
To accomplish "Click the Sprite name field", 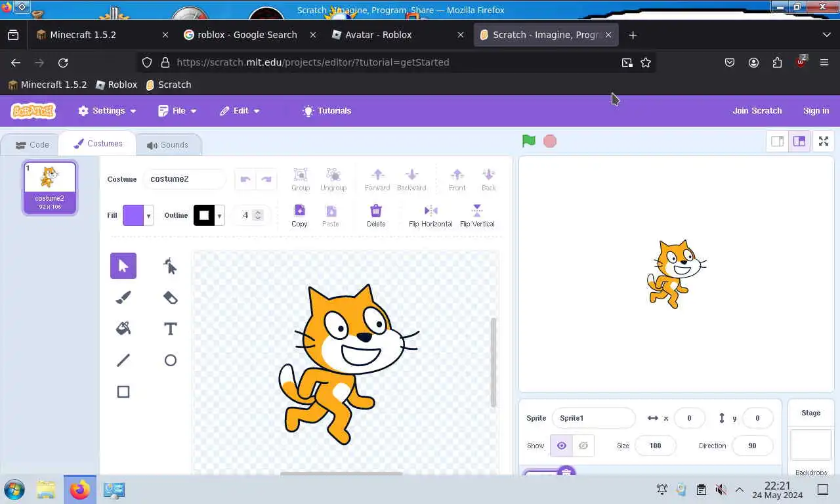I will point(593,418).
